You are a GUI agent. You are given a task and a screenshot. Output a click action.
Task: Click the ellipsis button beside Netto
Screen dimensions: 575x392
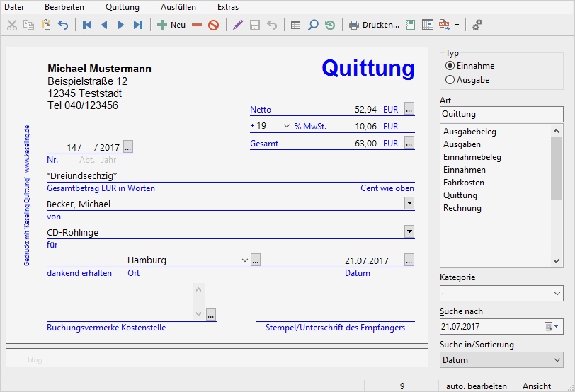(409, 108)
